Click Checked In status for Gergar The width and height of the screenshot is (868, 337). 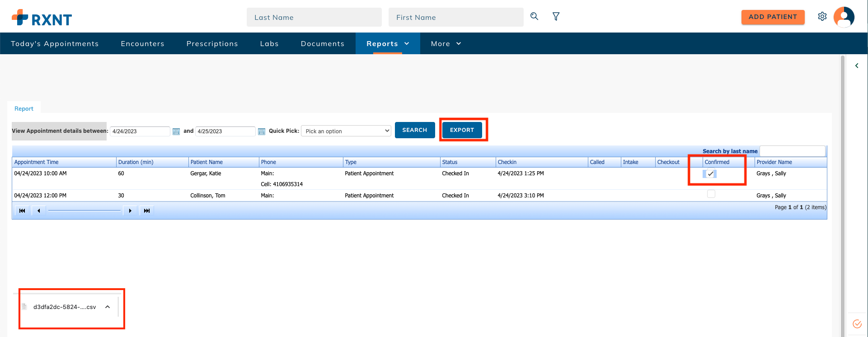[x=455, y=173]
